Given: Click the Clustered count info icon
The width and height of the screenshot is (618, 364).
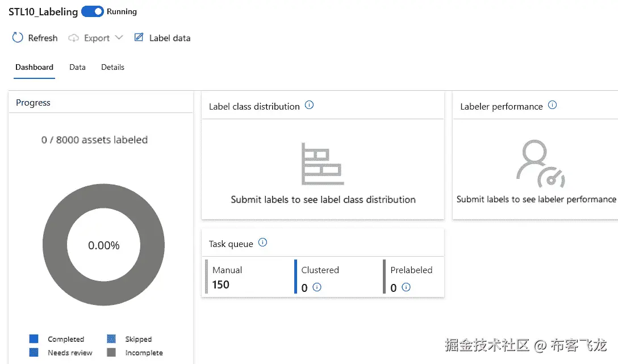Looking at the screenshot, I should (317, 287).
